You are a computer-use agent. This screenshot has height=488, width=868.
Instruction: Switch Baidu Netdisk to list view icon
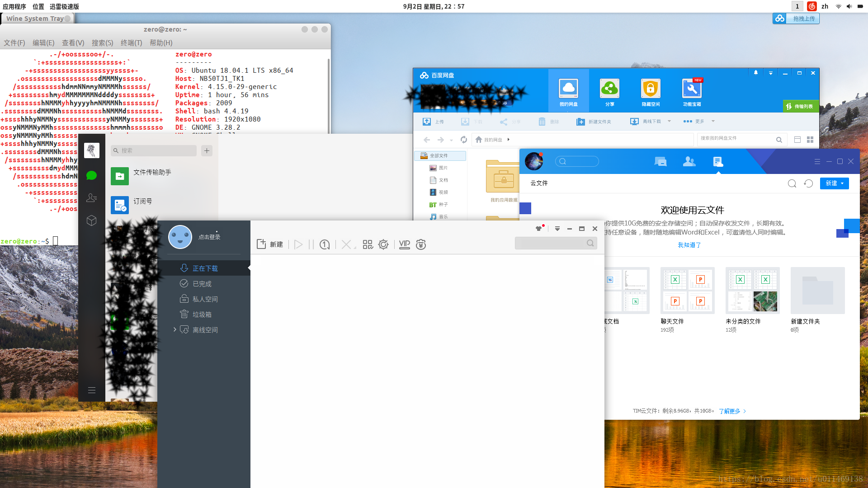pos(797,140)
